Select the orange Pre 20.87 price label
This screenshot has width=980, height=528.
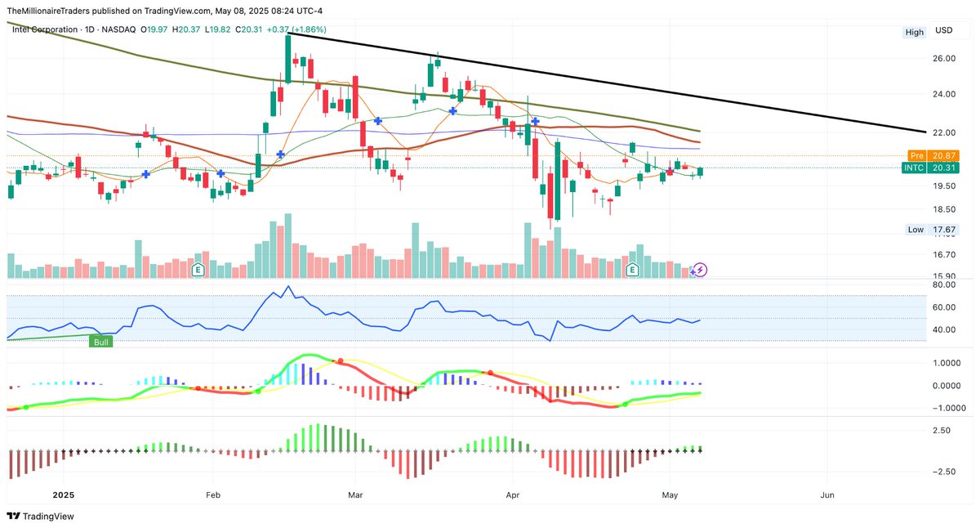[932, 155]
